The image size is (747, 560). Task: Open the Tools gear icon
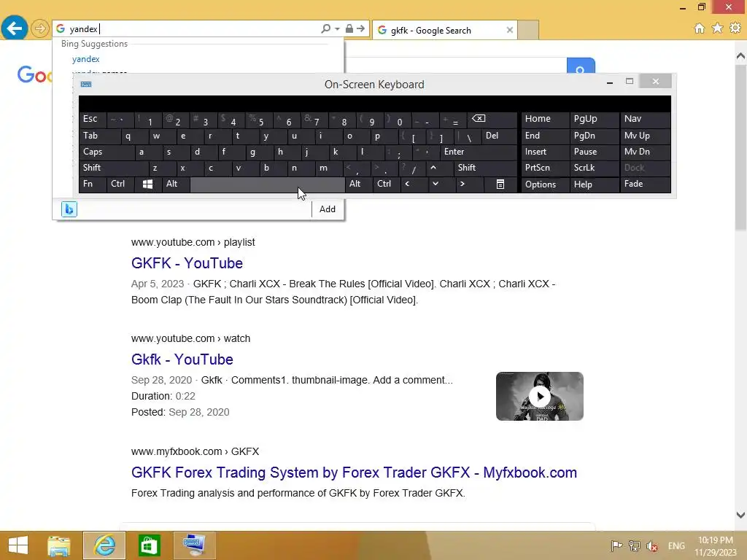(x=735, y=28)
